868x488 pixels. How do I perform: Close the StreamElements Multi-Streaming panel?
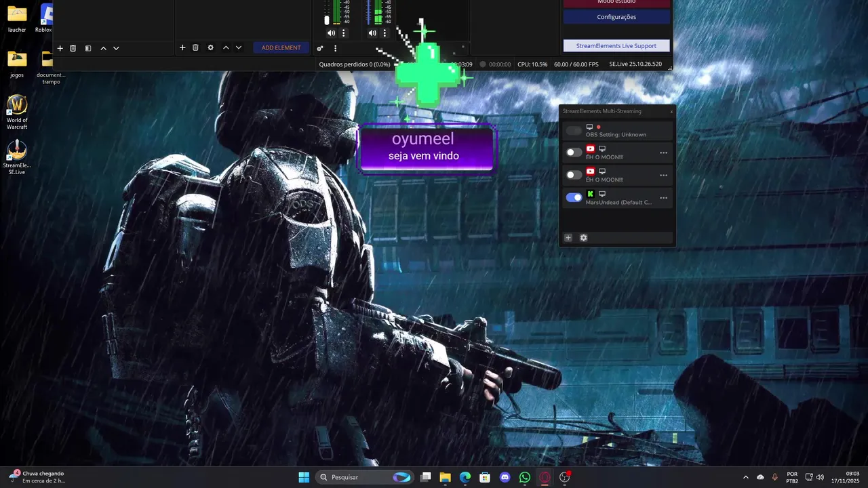pyautogui.click(x=671, y=111)
